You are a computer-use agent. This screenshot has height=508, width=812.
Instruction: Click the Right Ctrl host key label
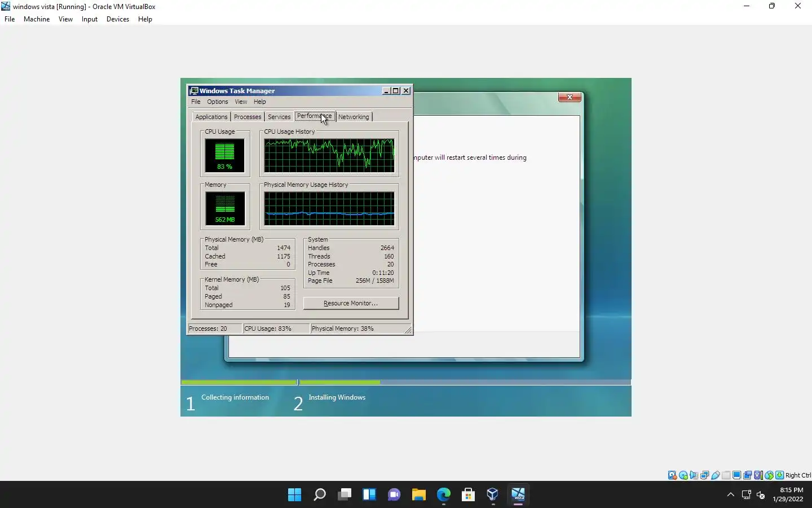point(798,475)
